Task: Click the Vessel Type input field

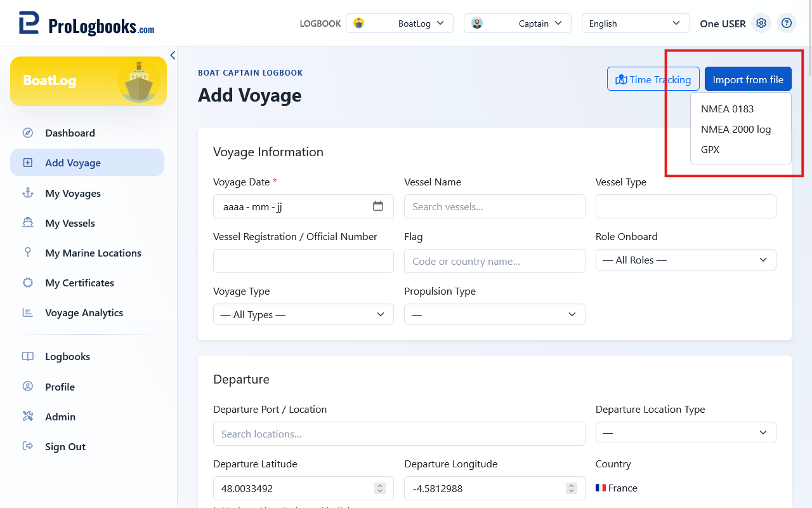Action: [x=686, y=206]
